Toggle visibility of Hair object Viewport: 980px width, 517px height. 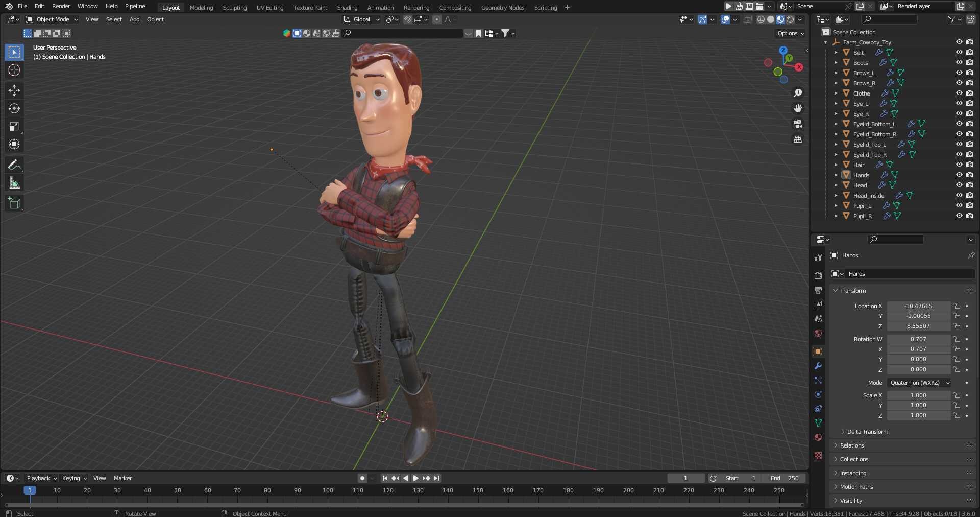click(959, 165)
